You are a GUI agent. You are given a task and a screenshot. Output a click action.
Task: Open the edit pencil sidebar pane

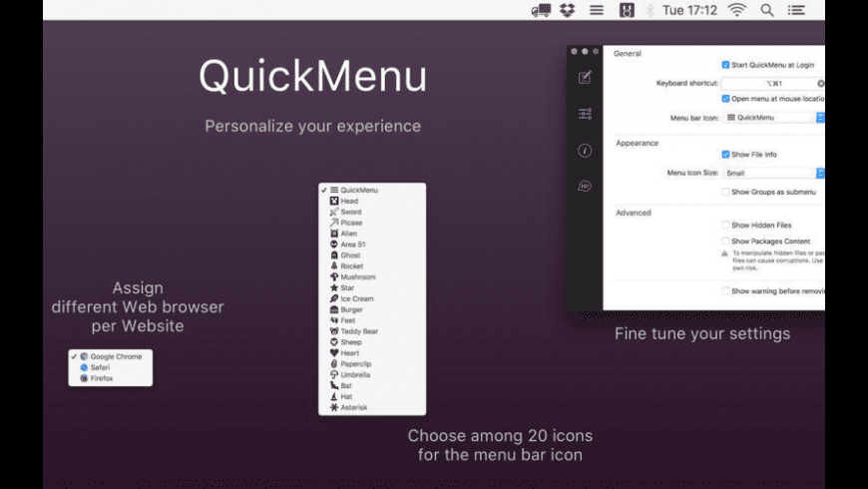tap(585, 78)
